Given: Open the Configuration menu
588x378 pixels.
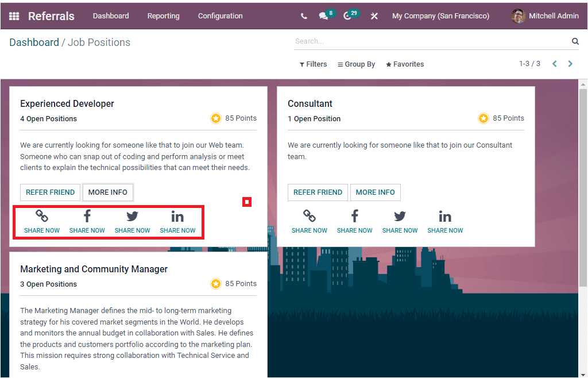Looking at the screenshot, I should [x=220, y=16].
